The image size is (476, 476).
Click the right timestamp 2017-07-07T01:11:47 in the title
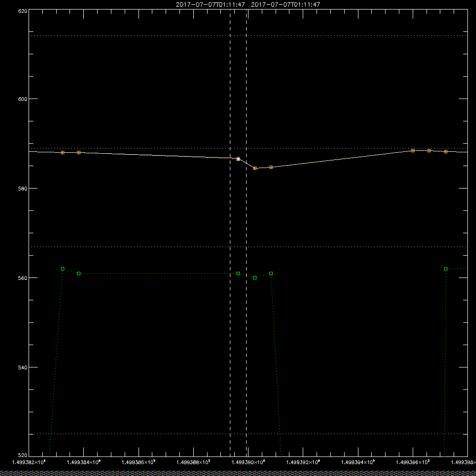(x=285, y=5)
